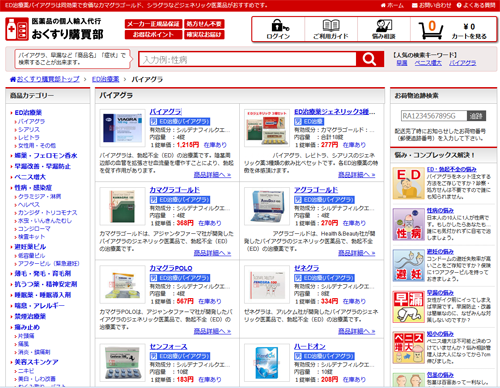Click the 処方せん不要 red badge
The image size is (500, 388).
point(204,24)
